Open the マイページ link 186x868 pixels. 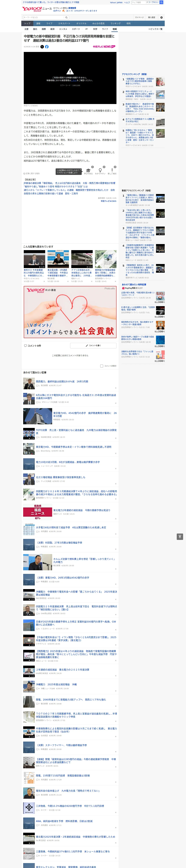pyautogui.click(x=139, y=18)
